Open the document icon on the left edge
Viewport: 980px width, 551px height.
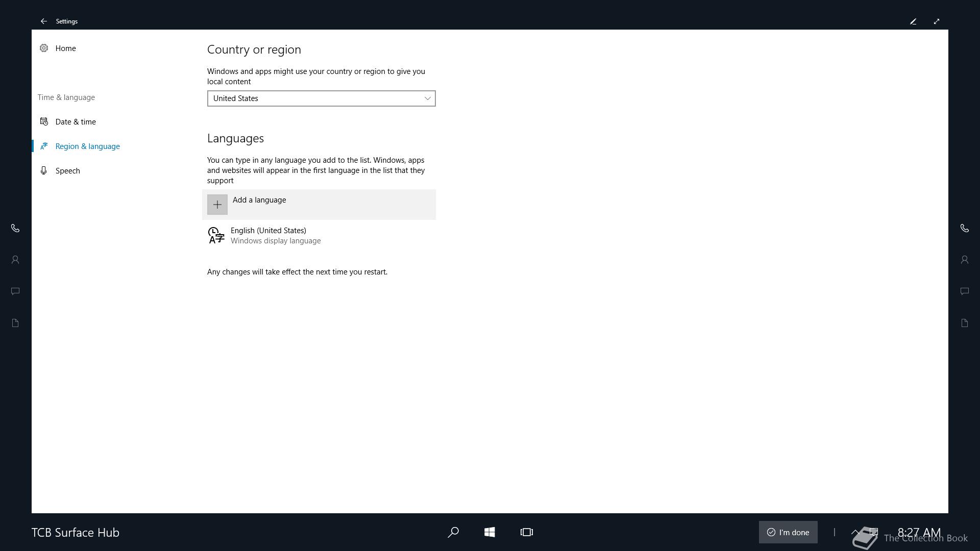click(x=15, y=323)
